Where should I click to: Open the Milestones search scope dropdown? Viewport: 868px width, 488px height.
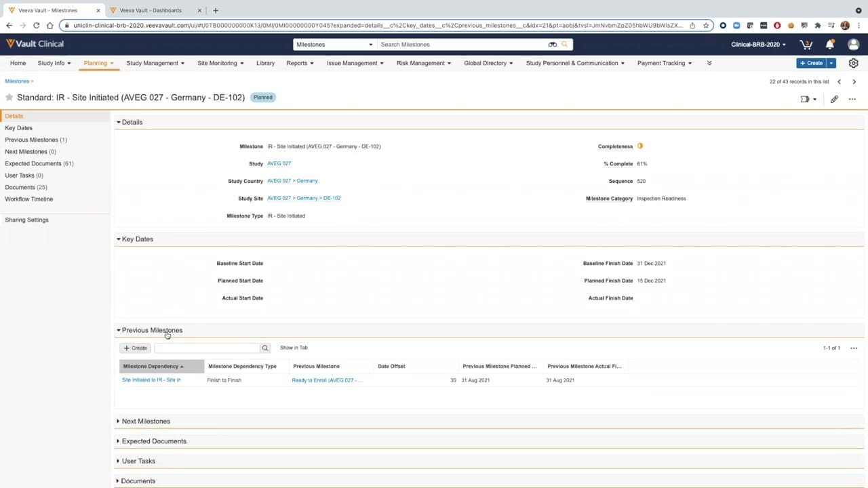(334, 44)
